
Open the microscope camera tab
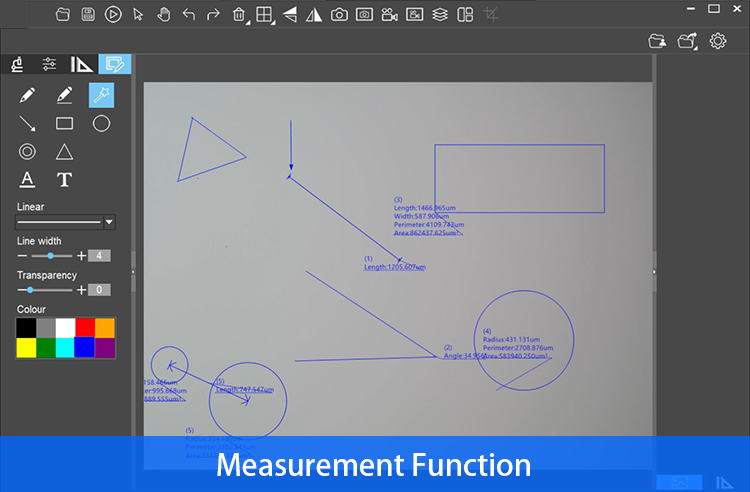coord(18,64)
